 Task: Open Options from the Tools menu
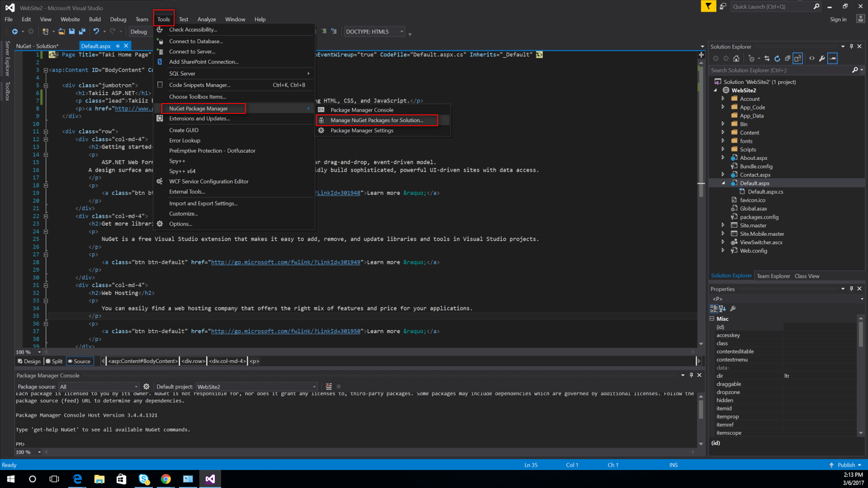point(180,224)
